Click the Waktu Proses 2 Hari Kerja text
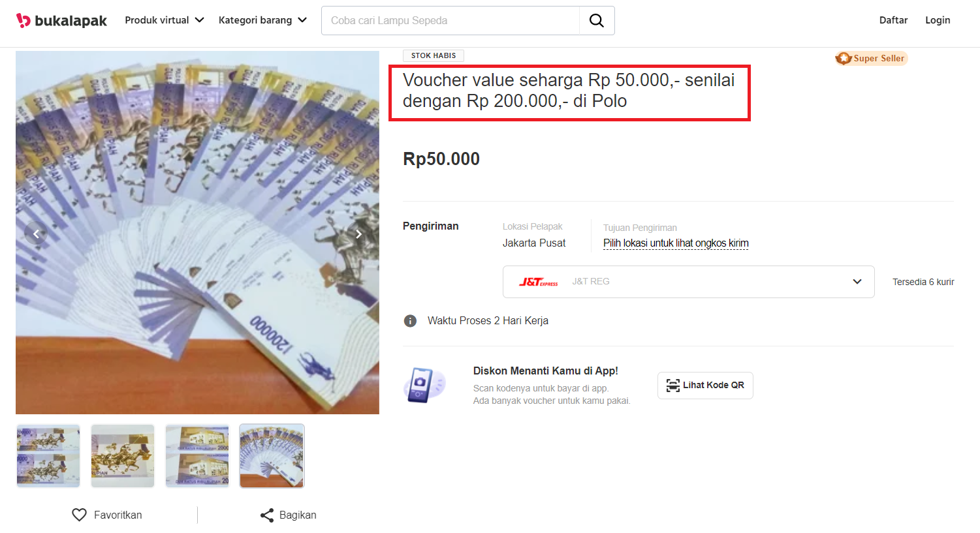This screenshot has width=980, height=533. [488, 320]
